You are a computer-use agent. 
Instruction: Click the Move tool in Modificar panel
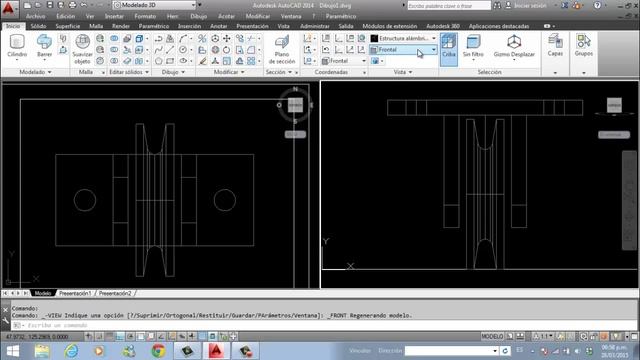pos(227,39)
